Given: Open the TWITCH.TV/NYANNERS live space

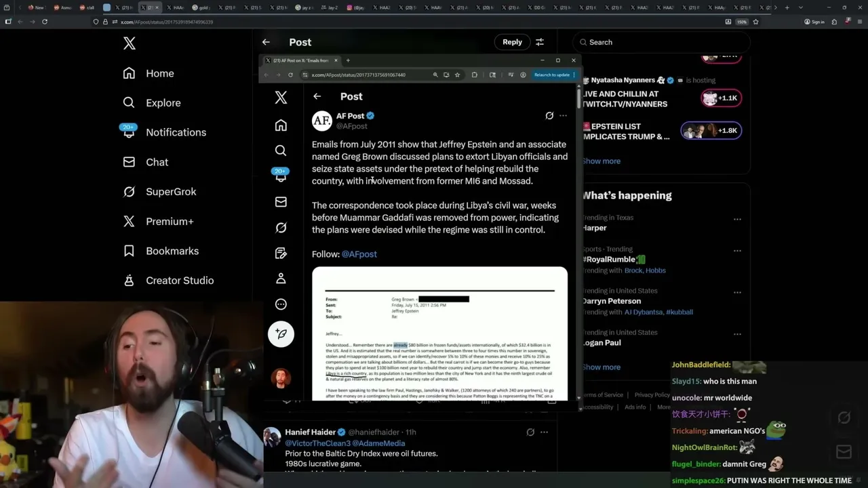Looking at the screenshot, I should point(625,99).
